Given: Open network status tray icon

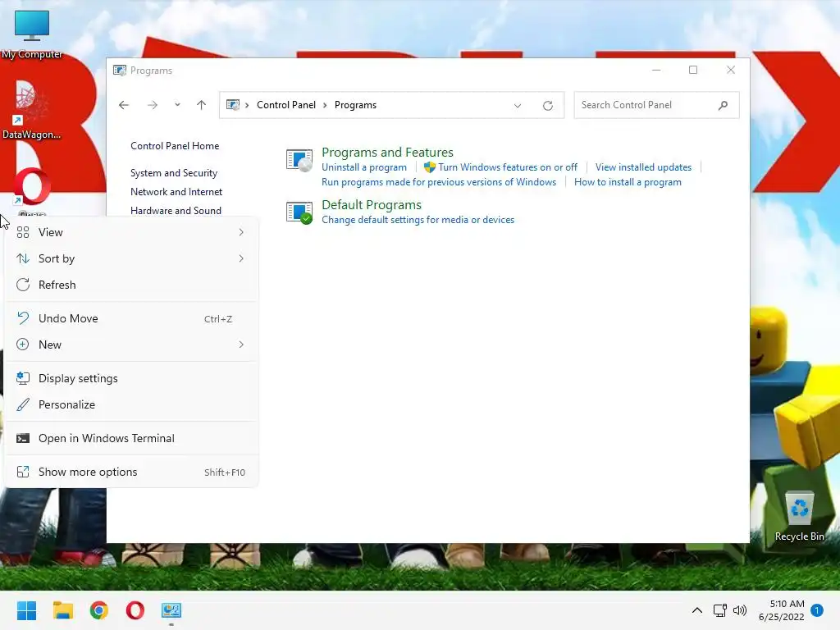Looking at the screenshot, I should click(719, 610).
